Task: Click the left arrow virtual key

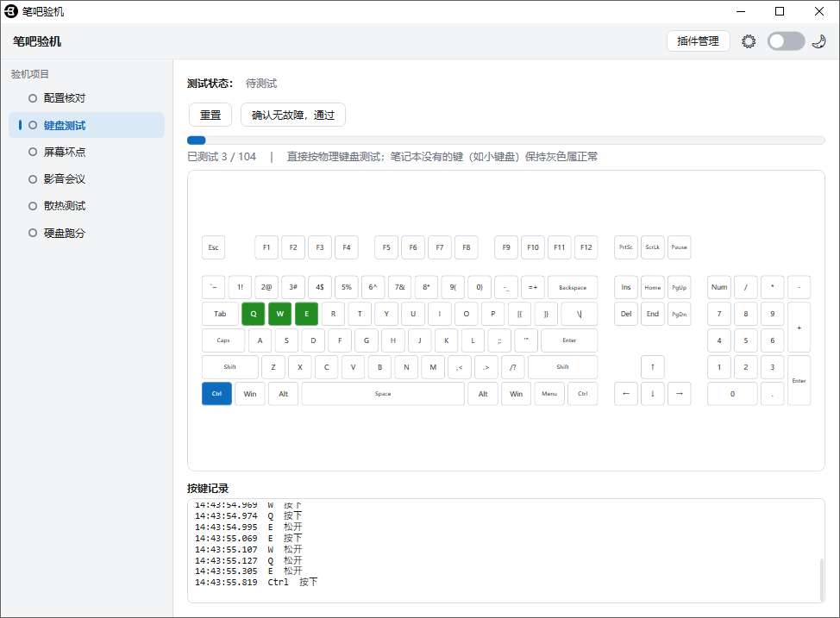Action: click(x=626, y=394)
